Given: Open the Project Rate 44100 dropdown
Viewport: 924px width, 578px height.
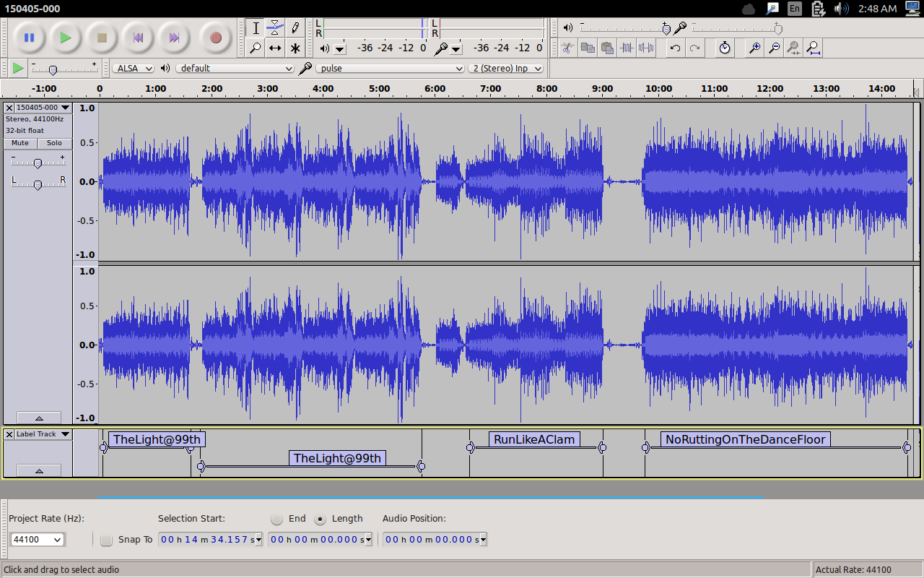Looking at the screenshot, I should pos(38,540).
